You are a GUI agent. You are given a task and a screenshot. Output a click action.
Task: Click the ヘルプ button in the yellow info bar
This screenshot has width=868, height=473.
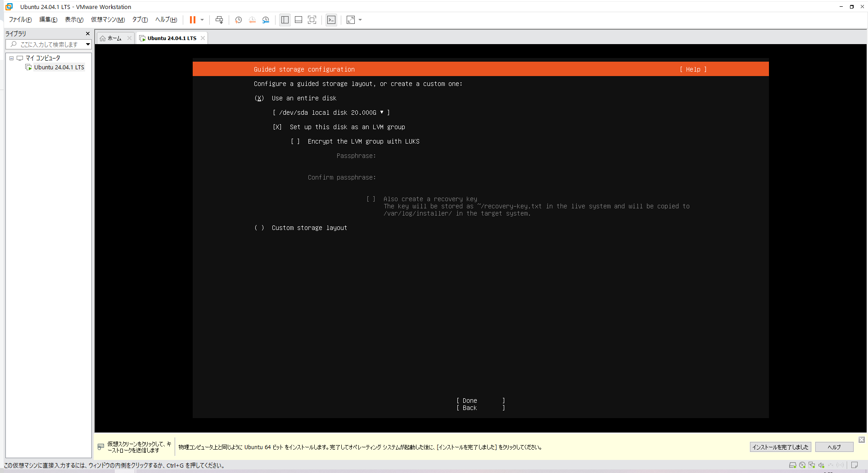834,447
